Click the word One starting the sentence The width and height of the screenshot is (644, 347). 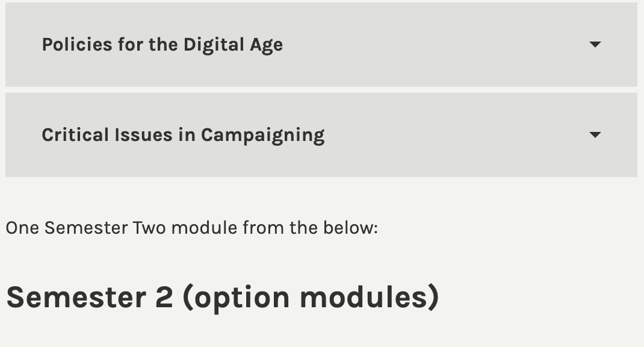pos(22,228)
